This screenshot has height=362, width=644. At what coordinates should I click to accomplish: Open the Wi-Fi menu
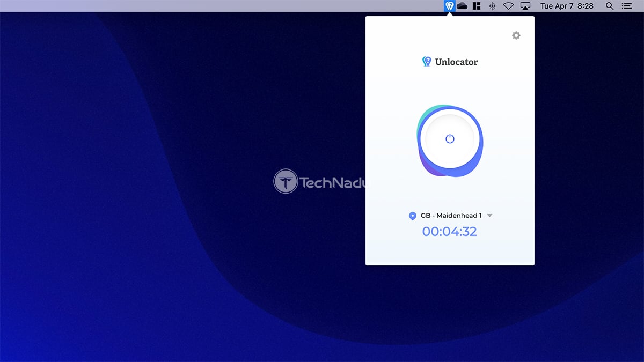click(508, 6)
